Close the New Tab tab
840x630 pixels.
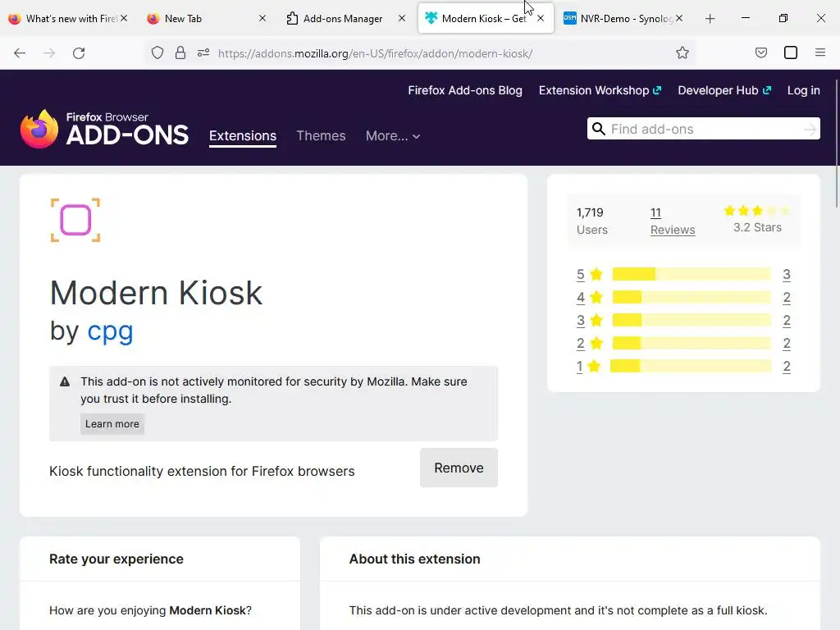(x=262, y=18)
